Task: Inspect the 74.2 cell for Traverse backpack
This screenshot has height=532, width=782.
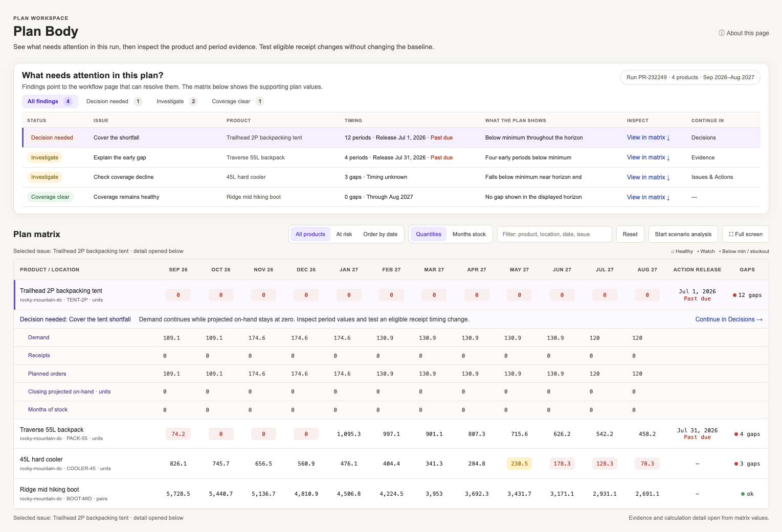Action: tap(178, 434)
